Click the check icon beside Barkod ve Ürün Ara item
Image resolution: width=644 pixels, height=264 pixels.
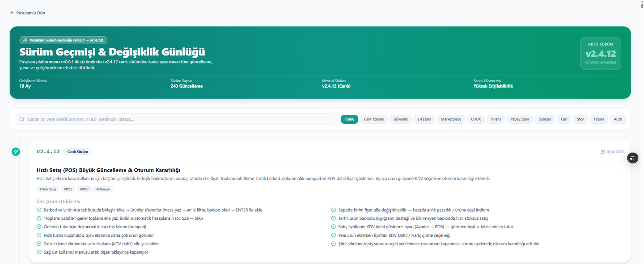[x=39, y=210]
